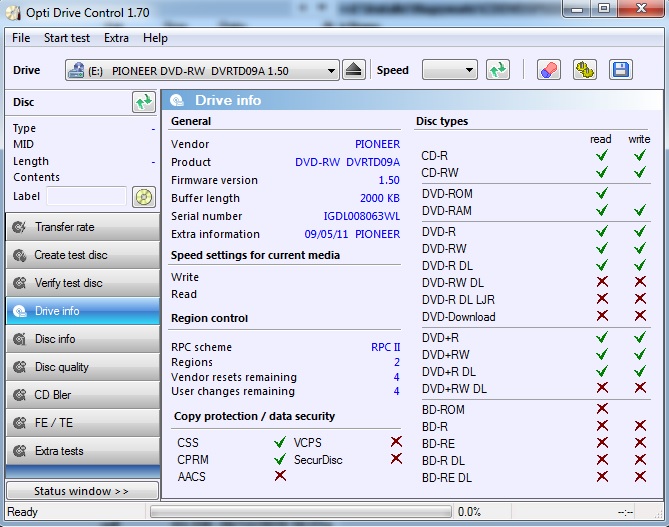Click extra information 09/05/11 PIONEER

[x=352, y=234]
